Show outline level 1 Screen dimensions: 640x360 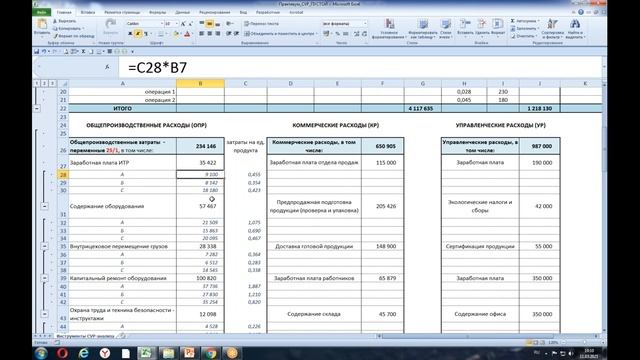pos(36,83)
